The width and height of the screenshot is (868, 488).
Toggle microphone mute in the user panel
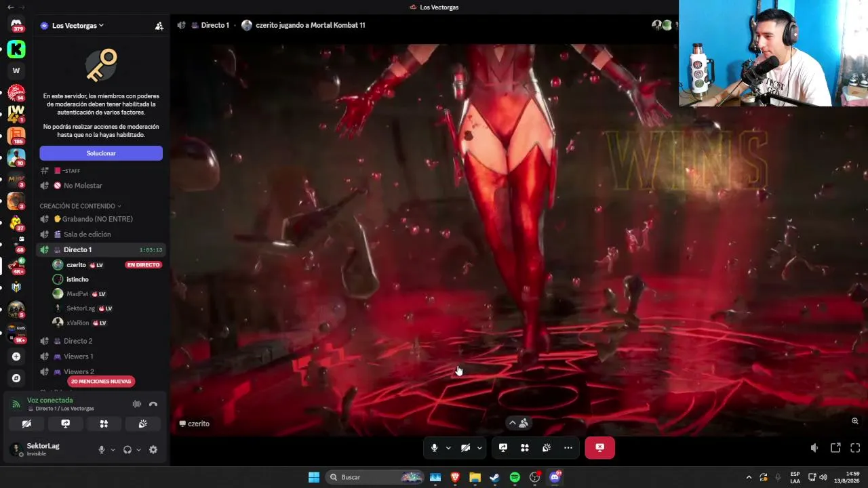click(x=102, y=449)
